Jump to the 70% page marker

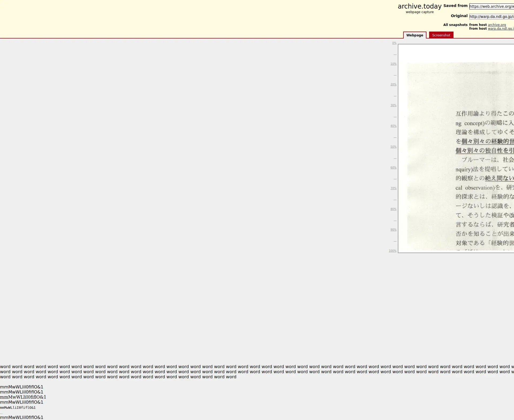pyautogui.click(x=393, y=188)
